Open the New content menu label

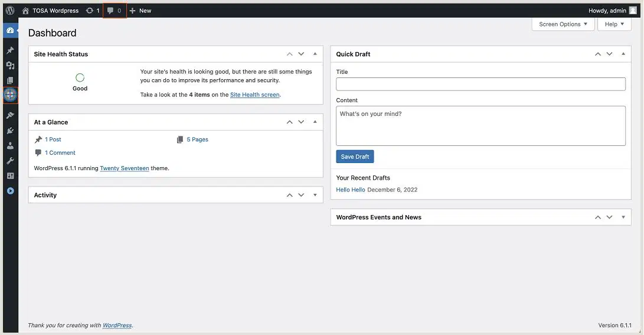pos(145,11)
